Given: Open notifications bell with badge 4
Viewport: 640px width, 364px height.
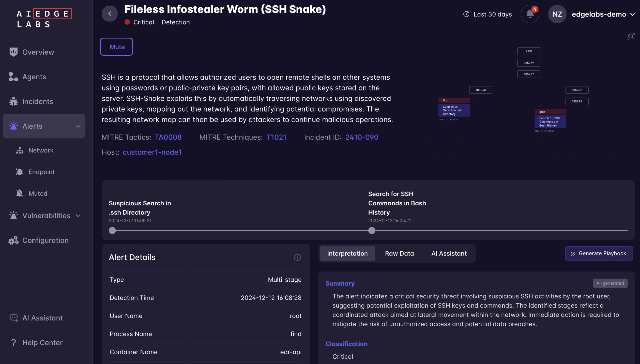Looking at the screenshot, I should (530, 14).
